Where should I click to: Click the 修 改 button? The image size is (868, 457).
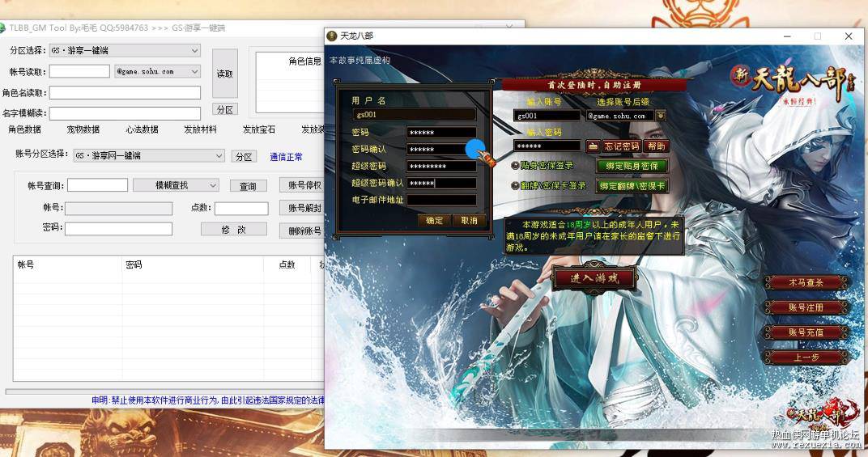click(x=234, y=230)
